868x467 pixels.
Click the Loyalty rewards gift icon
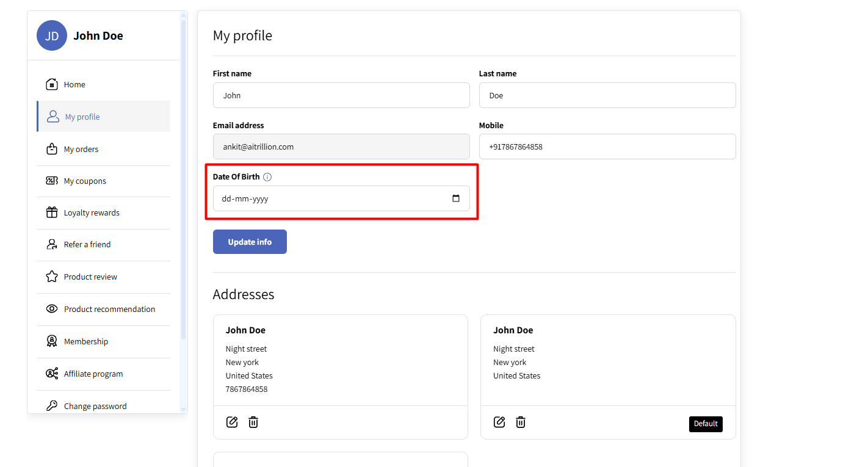[52, 212]
